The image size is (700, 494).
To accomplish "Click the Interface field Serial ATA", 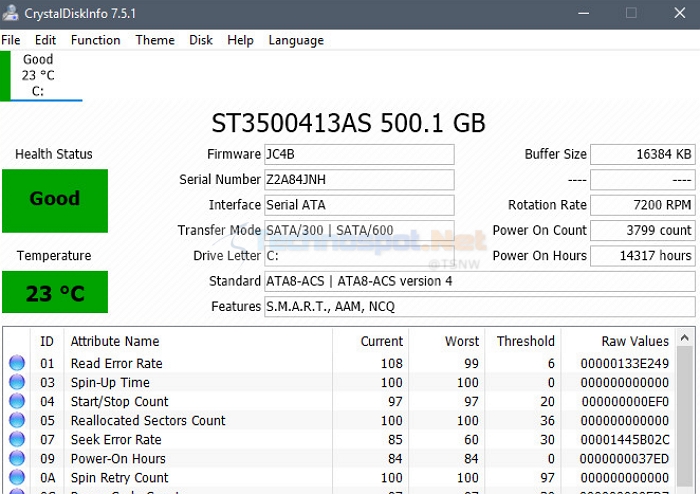I will (x=359, y=205).
